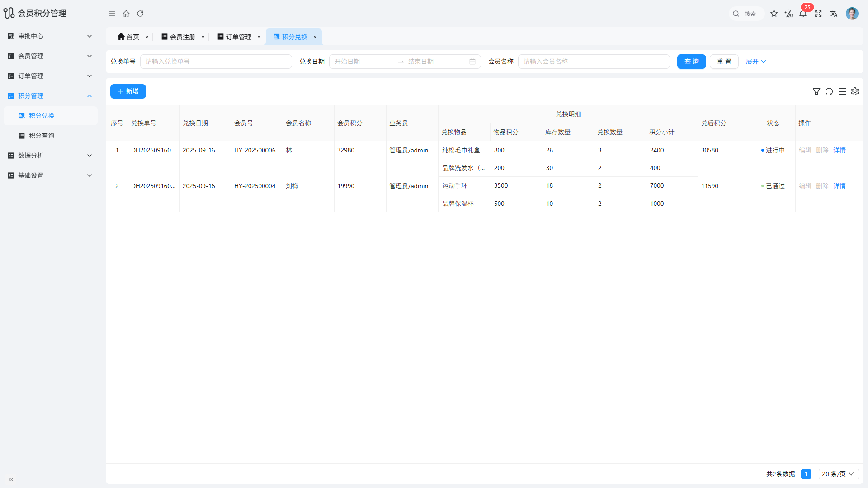Enter fullscreen mode using expand icon
Image resolution: width=868 pixels, height=488 pixels.
point(818,14)
